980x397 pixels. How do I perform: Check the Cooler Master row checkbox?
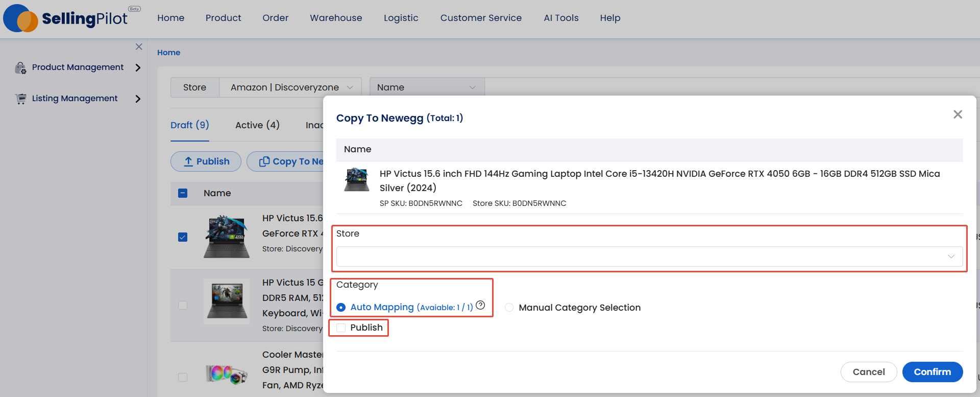click(x=183, y=377)
